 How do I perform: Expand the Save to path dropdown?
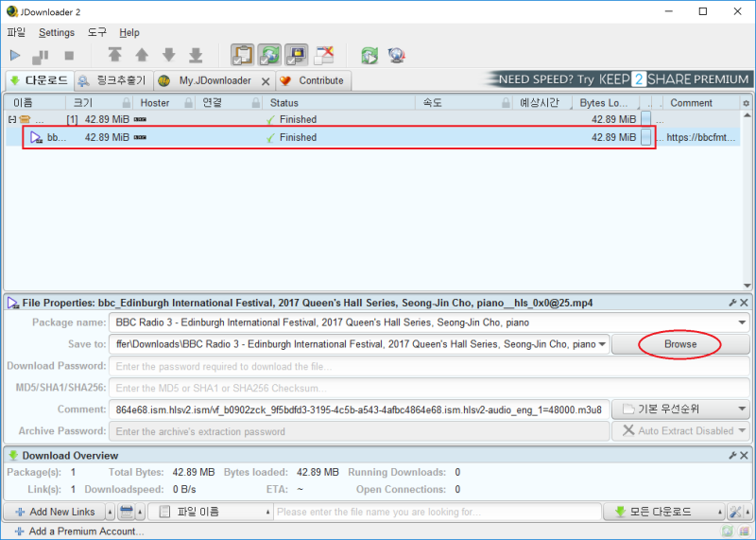(x=602, y=344)
